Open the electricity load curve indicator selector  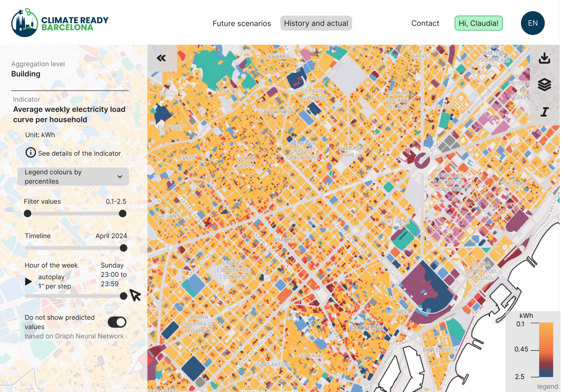coord(69,114)
